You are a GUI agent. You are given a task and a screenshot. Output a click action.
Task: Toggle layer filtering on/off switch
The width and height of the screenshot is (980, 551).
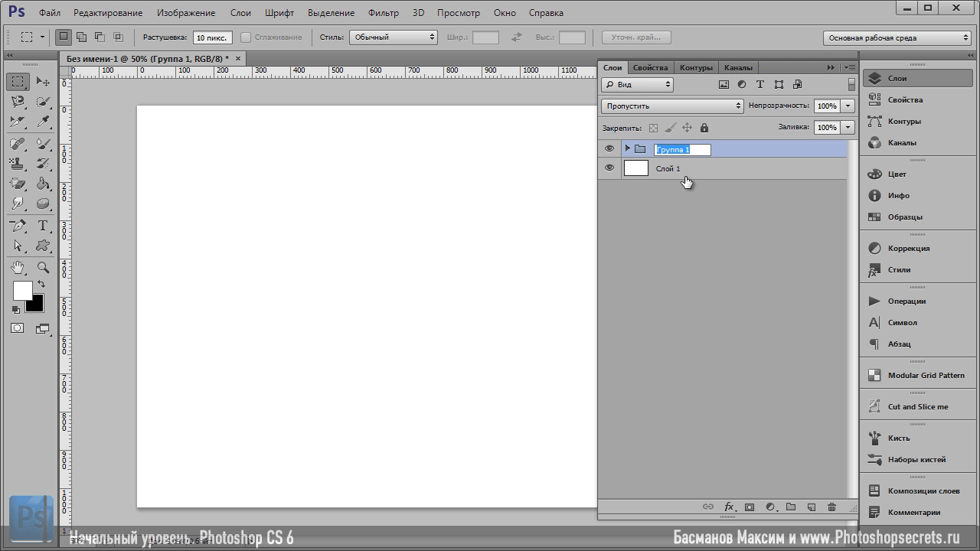pyautogui.click(x=851, y=84)
